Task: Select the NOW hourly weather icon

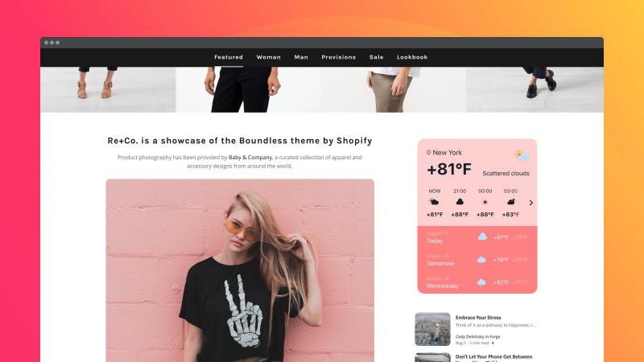Action: click(x=434, y=202)
